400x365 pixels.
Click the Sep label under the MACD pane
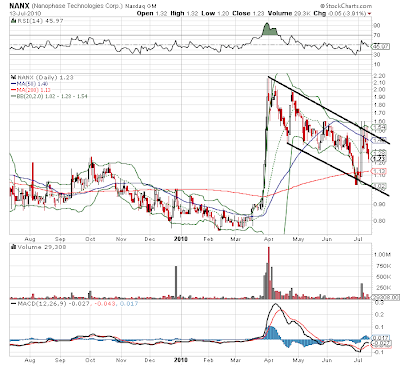pyautogui.click(x=60, y=360)
